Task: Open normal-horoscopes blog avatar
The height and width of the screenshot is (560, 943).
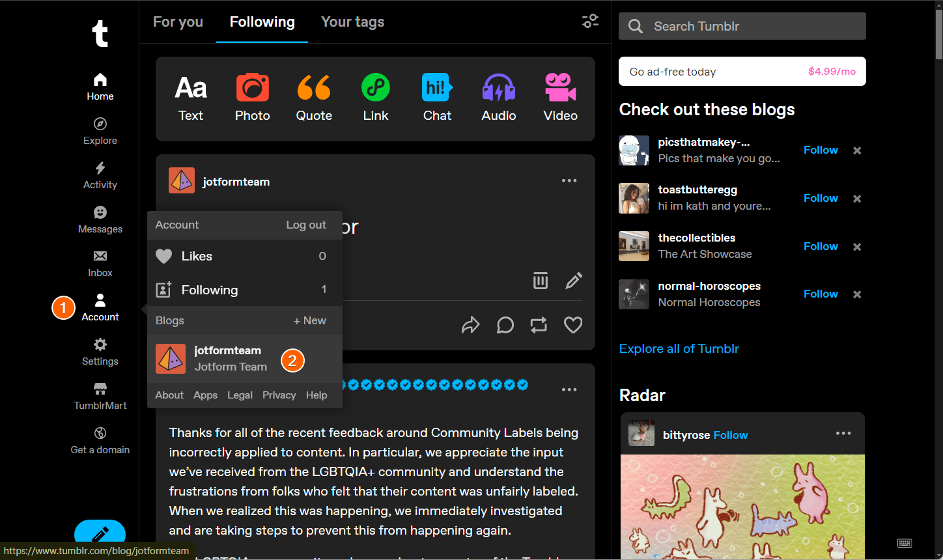Action: click(x=634, y=294)
